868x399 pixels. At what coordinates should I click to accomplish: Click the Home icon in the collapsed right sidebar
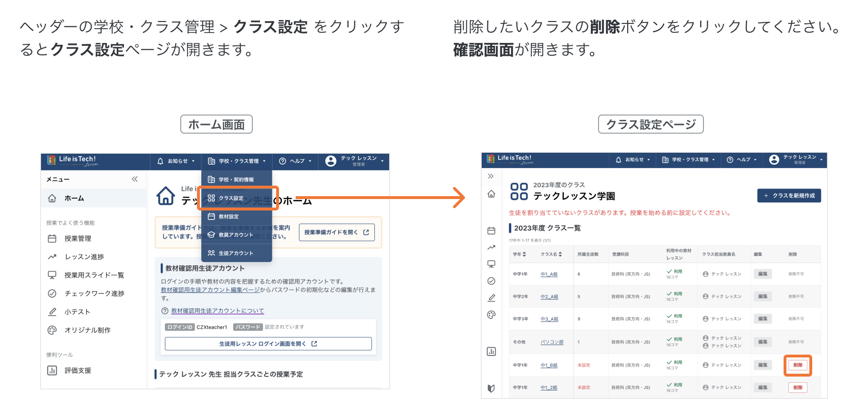(x=491, y=194)
